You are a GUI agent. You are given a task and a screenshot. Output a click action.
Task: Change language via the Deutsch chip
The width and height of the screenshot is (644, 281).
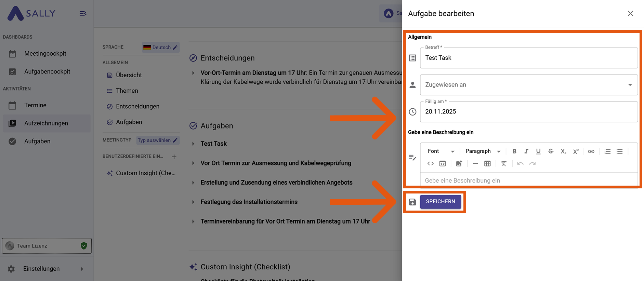161,48
